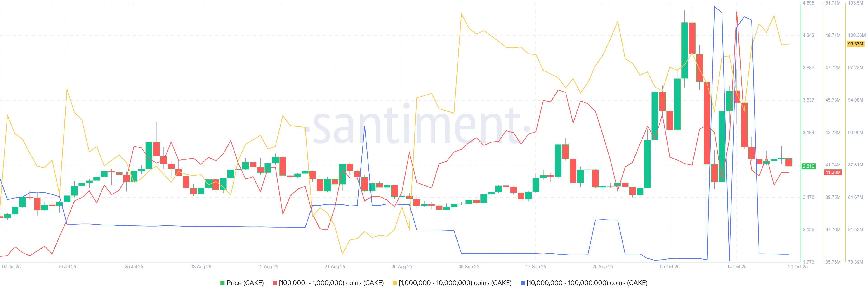
Task: Click the green 2.816 current price badge
Action: pyautogui.click(x=808, y=166)
